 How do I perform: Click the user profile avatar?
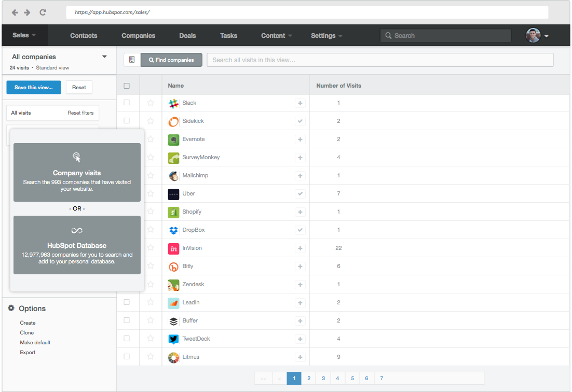point(533,35)
